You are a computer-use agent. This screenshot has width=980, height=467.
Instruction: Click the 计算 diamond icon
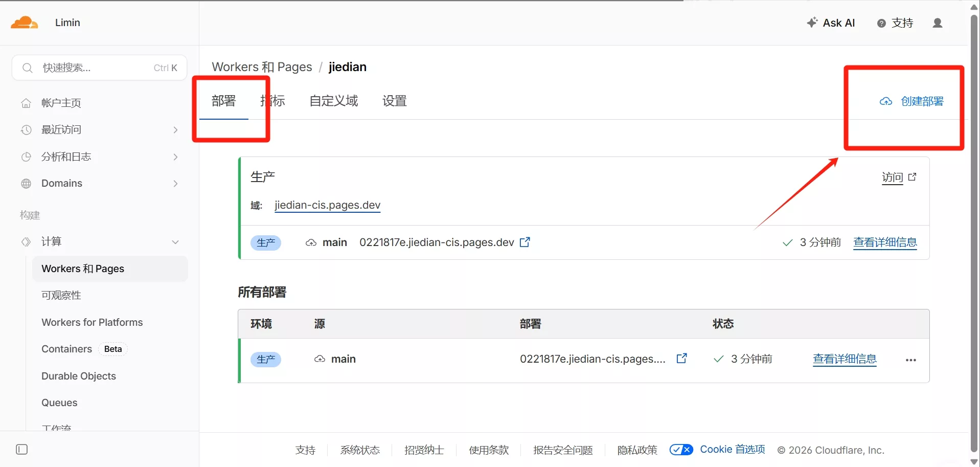[26, 242]
